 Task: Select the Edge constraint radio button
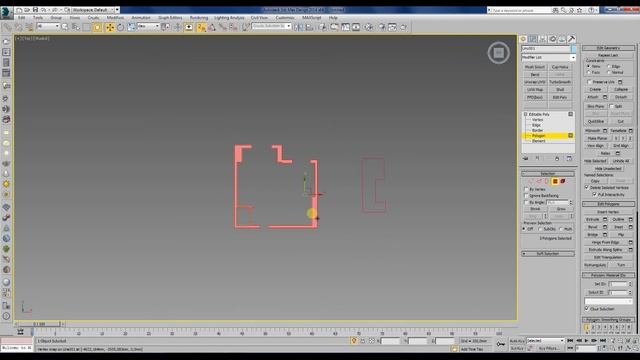click(609, 66)
